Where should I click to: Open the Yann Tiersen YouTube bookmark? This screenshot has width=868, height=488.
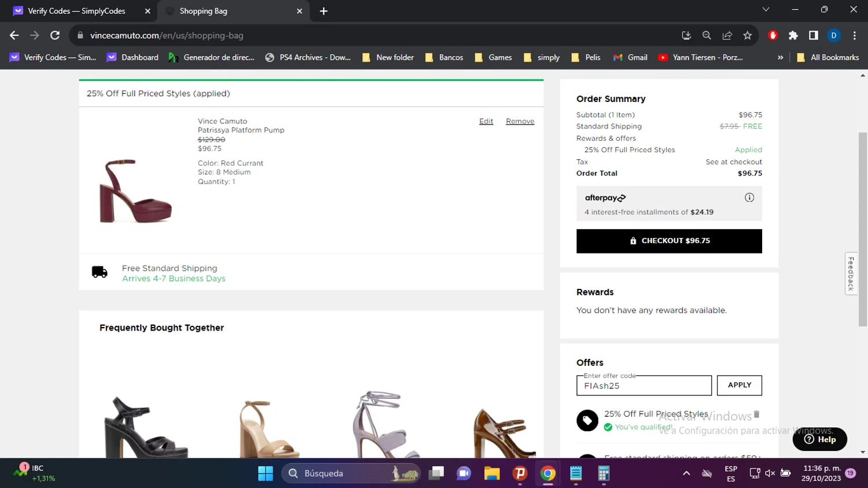701,57
